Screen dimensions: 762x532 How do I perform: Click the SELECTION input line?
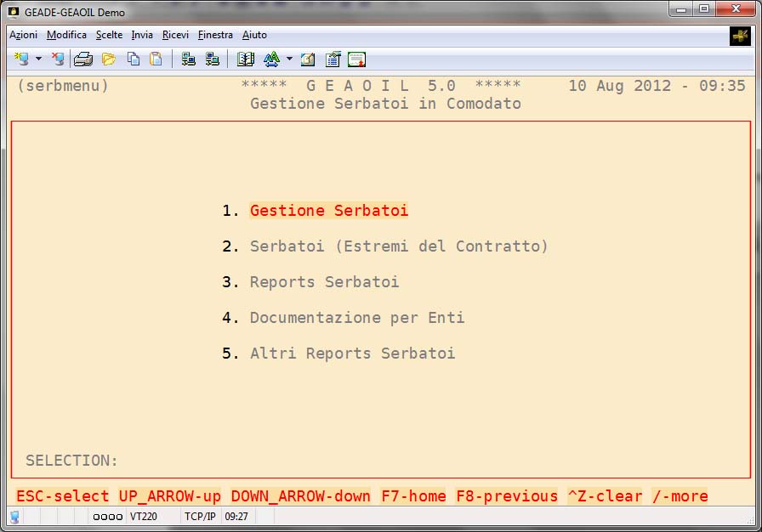(255, 461)
